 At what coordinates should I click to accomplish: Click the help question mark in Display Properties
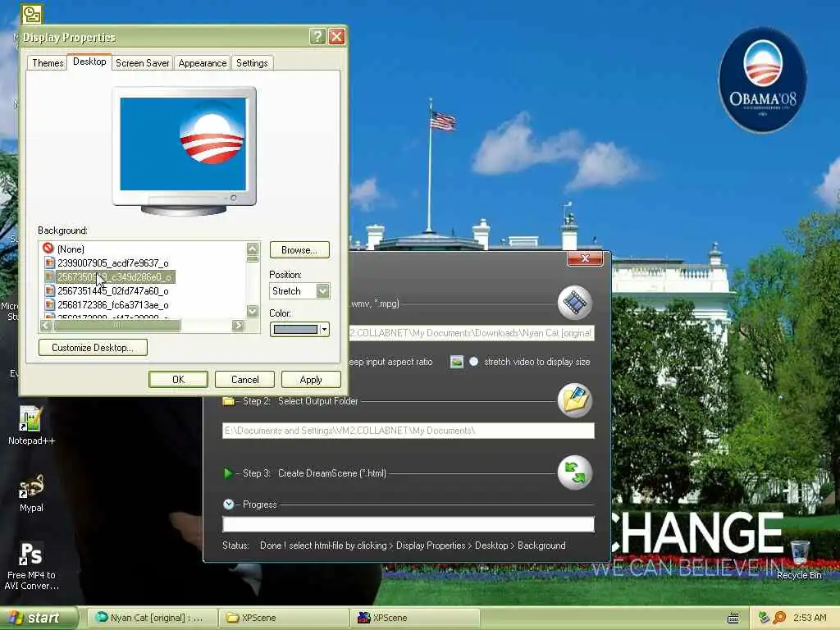click(x=317, y=36)
